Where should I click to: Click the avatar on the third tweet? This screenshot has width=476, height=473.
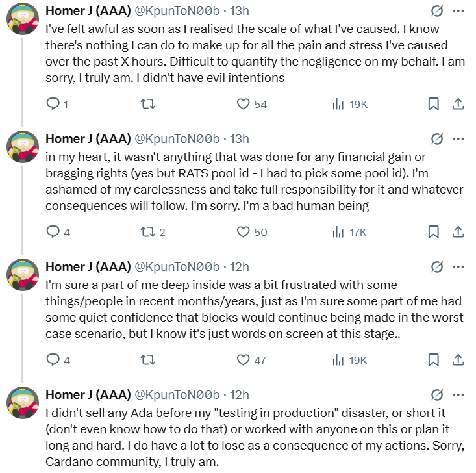(22, 275)
